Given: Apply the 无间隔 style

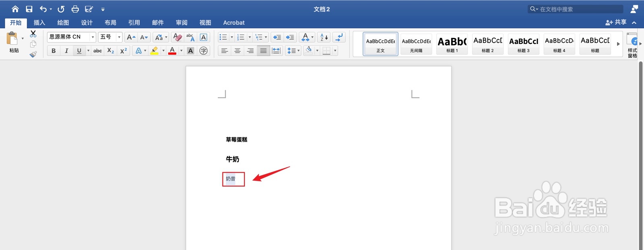Looking at the screenshot, I should pos(416,44).
